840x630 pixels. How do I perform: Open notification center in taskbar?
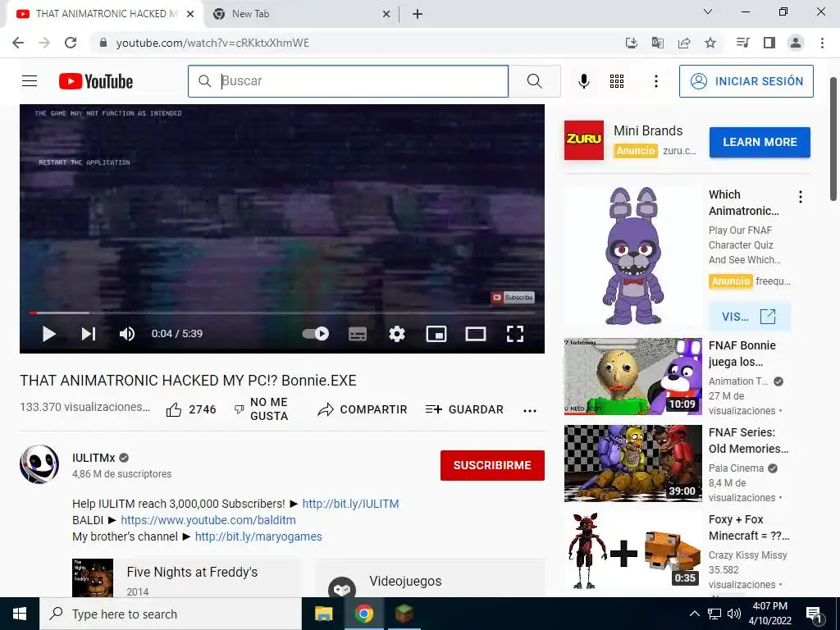coord(814,615)
